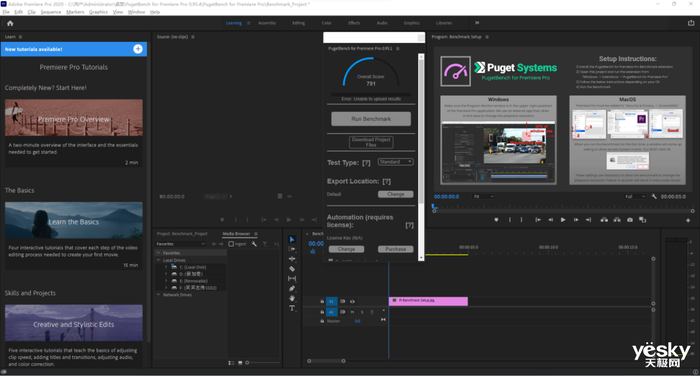
Task: Expand the C: Local Disk drive
Action: point(166,267)
